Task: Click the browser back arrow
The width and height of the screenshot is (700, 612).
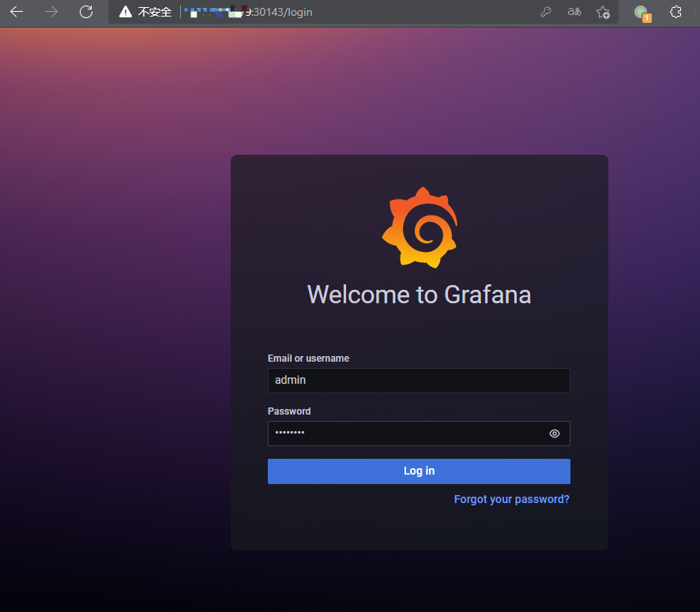Action: pyautogui.click(x=17, y=12)
